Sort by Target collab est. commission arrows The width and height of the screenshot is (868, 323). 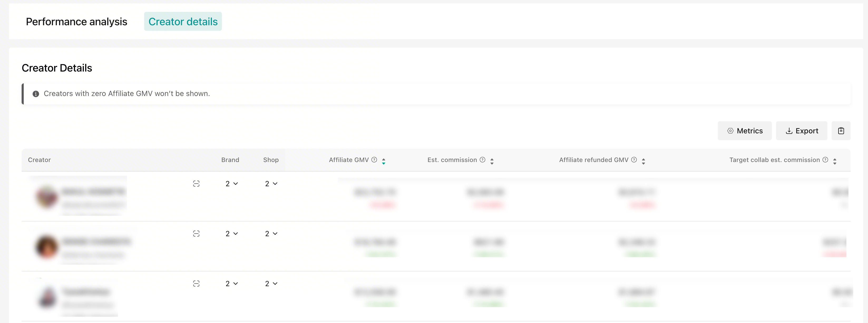coord(835,161)
